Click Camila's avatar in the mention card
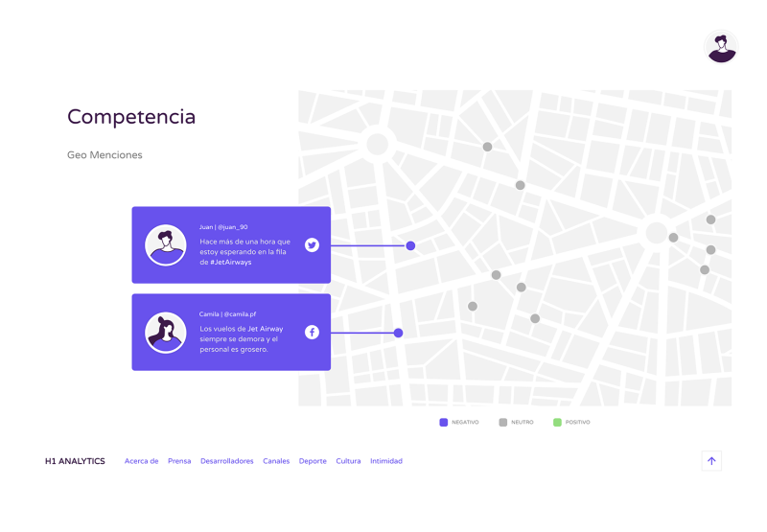Image resolution: width=767 pixels, height=532 pixels. [x=166, y=333]
